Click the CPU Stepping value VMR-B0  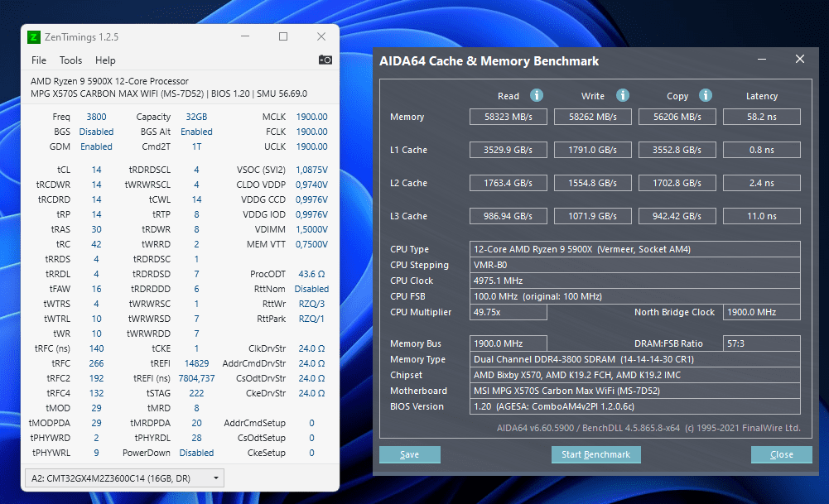(635, 265)
